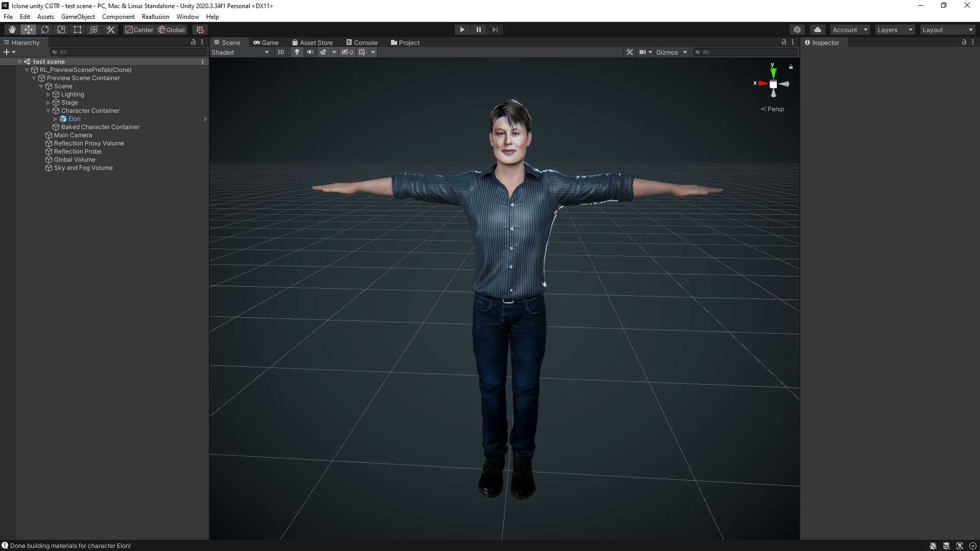Open custom editor tools
980x551 pixels.
[x=110, y=30]
